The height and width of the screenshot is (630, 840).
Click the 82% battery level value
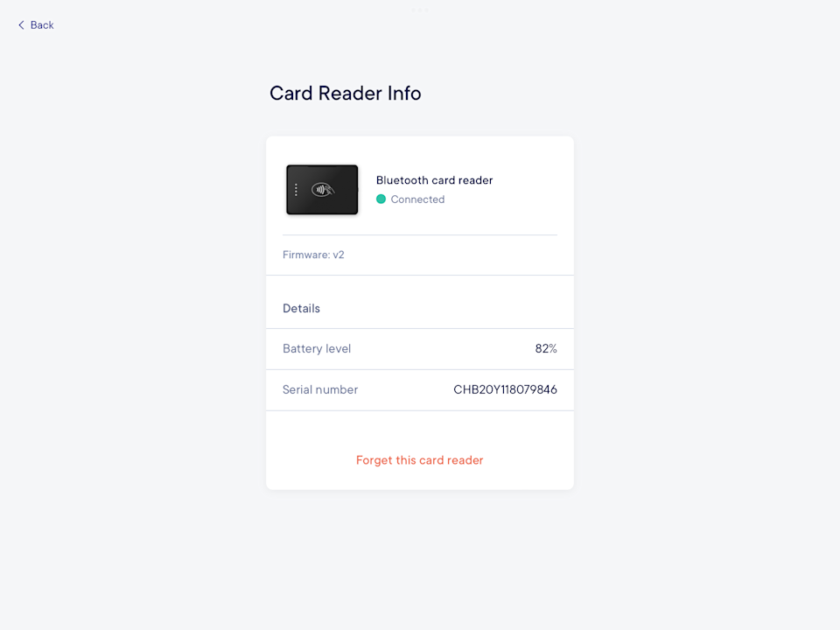(548, 348)
